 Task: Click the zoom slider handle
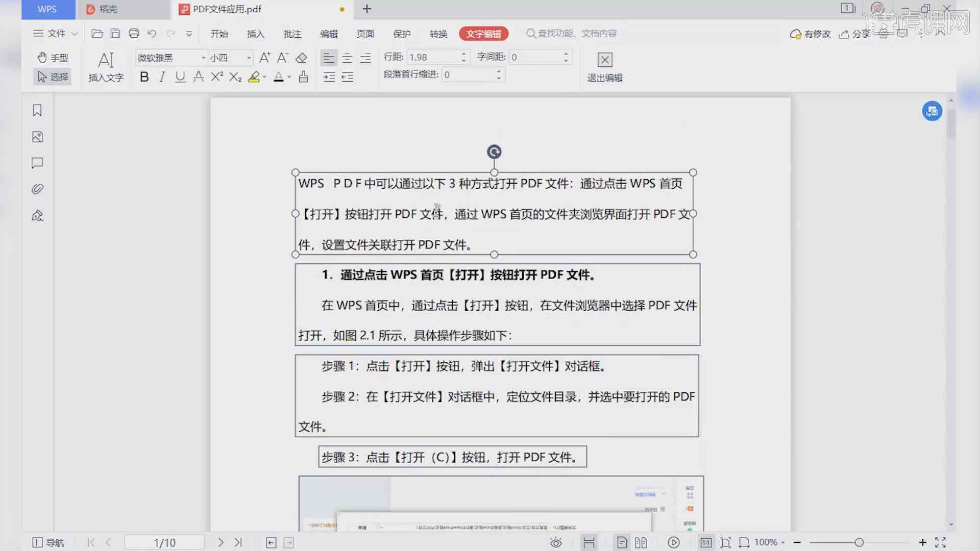tap(859, 542)
